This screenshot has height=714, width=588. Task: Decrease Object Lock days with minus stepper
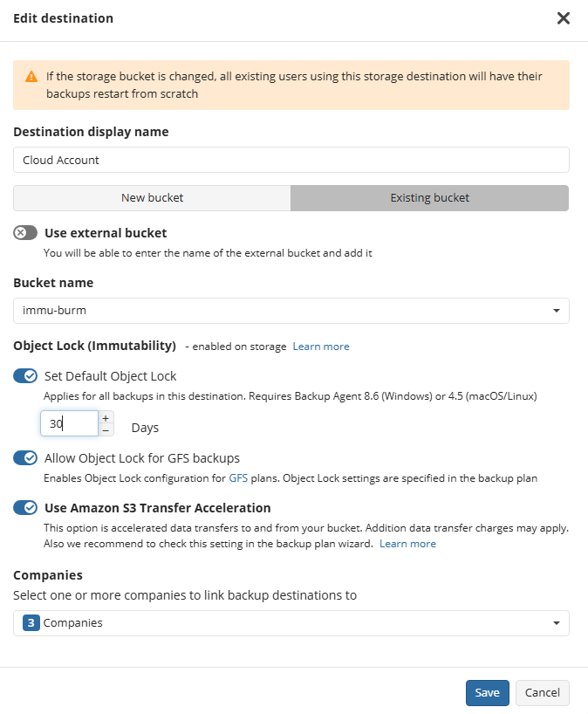tap(106, 429)
